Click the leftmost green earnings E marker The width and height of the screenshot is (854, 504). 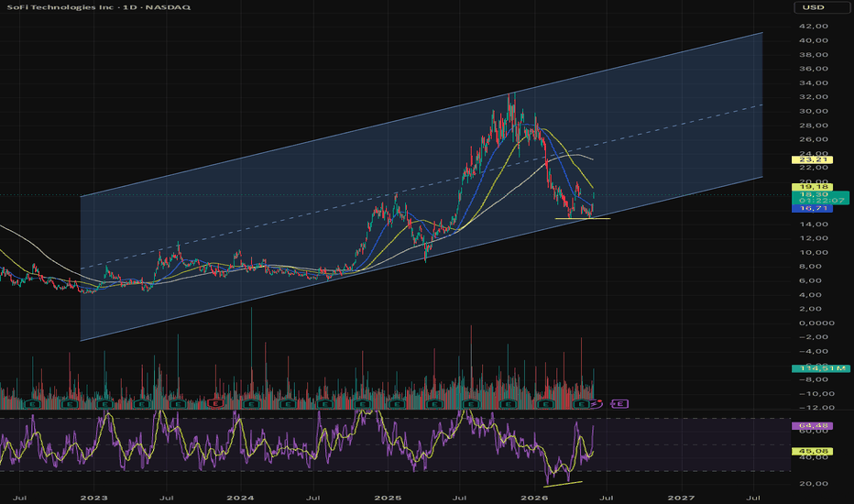(x=33, y=404)
